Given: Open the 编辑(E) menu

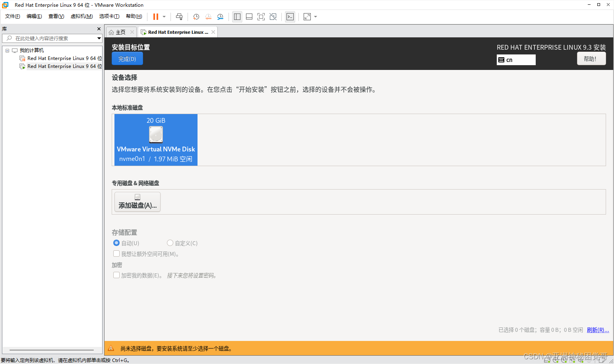Looking at the screenshot, I should pyautogui.click(x=34, y=16).
